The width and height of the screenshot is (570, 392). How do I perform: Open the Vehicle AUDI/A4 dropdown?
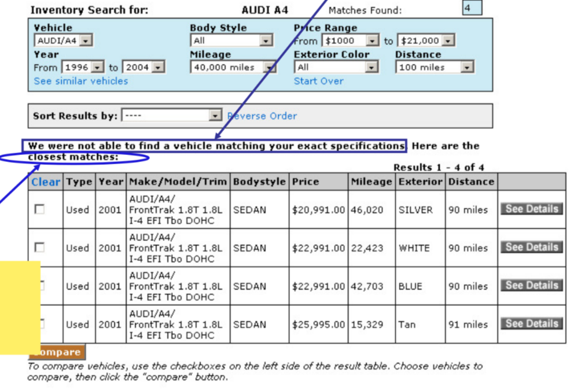(x=63, y=40)
